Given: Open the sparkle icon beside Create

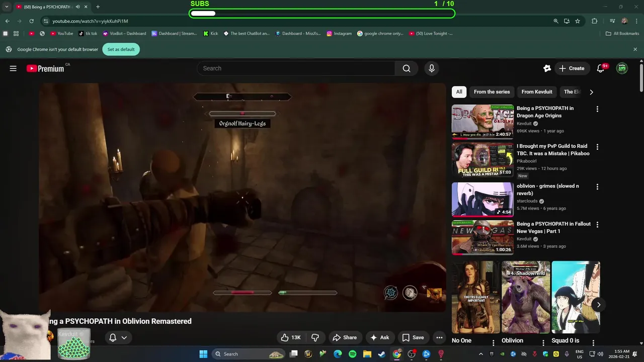Looking at the screenshot, I should pyautogui.click(x=547, y=68).
